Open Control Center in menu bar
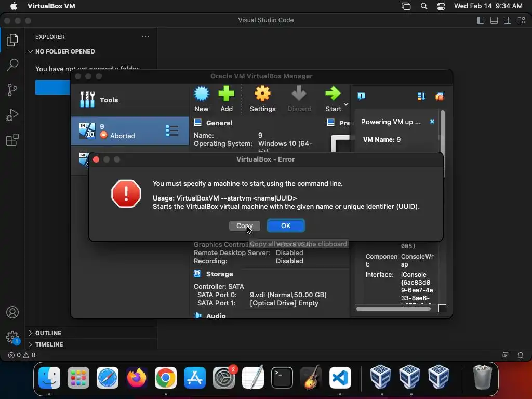Viewport: 532px width, 399px height. [441, 6]
